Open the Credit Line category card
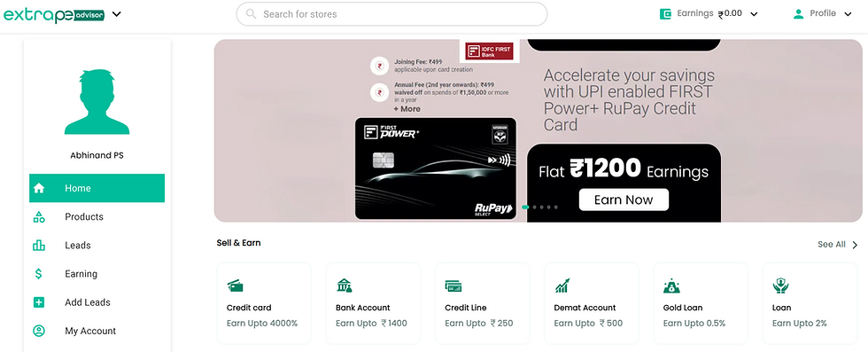The height and width of the screenshot is (352, 868). (x=482, y=303)
